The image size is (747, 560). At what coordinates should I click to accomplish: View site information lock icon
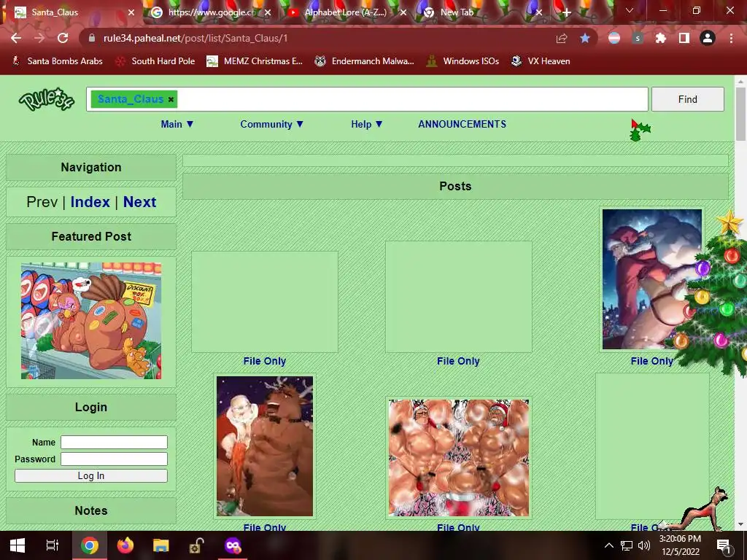92,38
